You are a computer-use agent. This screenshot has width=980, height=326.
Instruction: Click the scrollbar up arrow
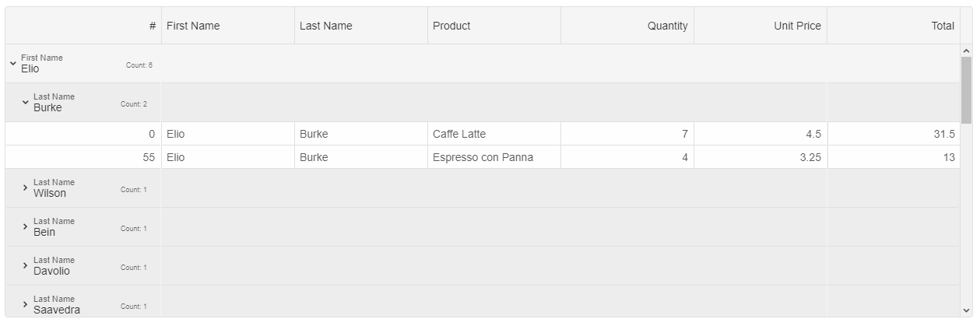(967, 51)
